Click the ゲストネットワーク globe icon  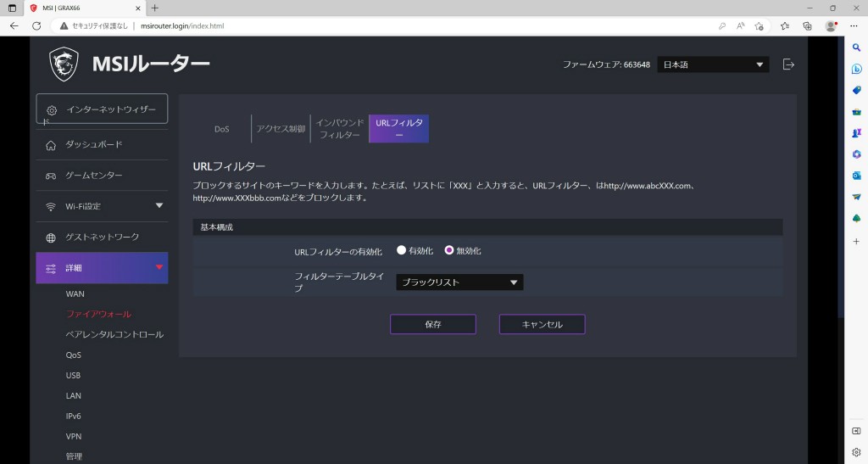coord(50,238)
